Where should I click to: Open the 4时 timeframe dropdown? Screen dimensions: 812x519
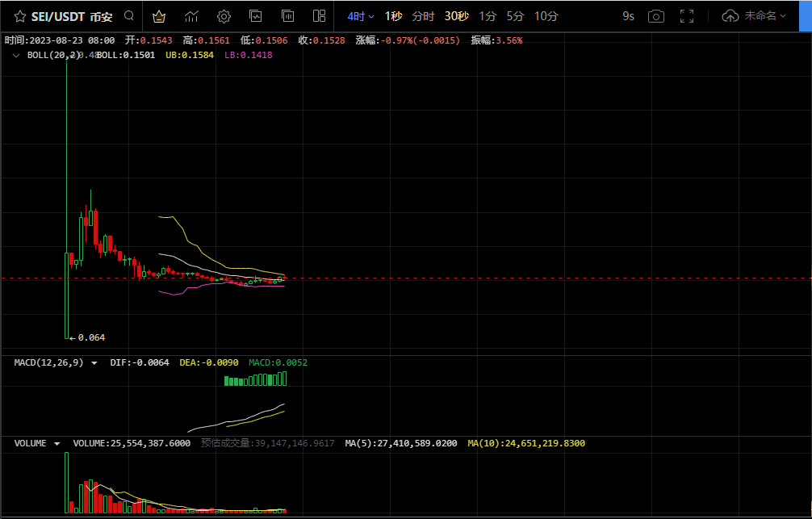[x=361, y=17]
